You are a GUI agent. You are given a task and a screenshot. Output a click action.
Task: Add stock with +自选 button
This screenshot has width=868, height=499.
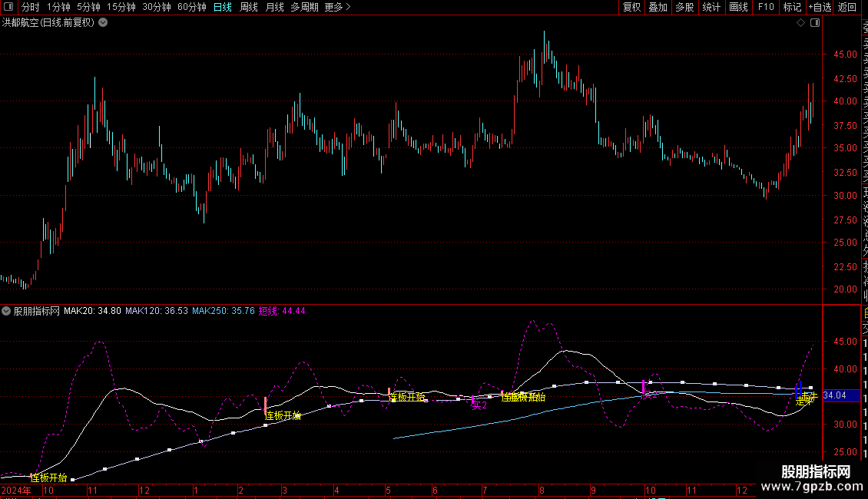point(820,7)
